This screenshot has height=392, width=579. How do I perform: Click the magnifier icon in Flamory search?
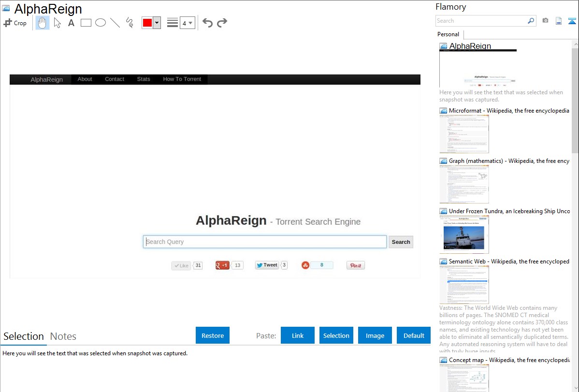tap(531, 21)
